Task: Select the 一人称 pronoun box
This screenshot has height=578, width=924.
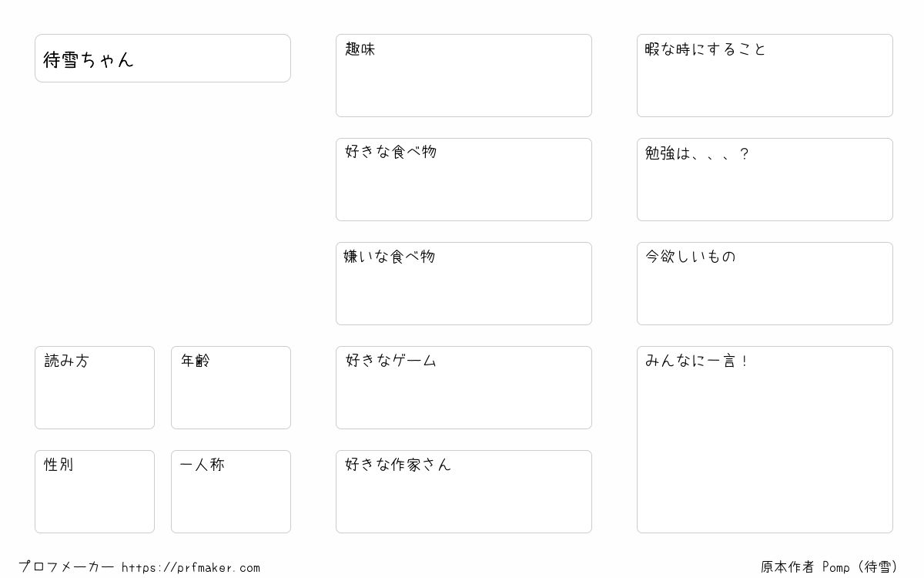Action: click(x=231, y=492)
